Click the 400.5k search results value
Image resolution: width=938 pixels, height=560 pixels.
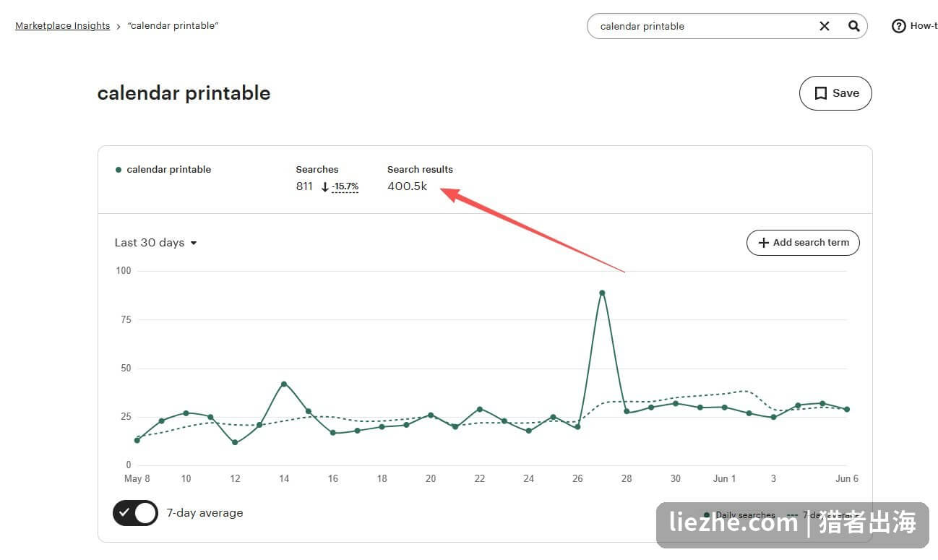[408, 186]
